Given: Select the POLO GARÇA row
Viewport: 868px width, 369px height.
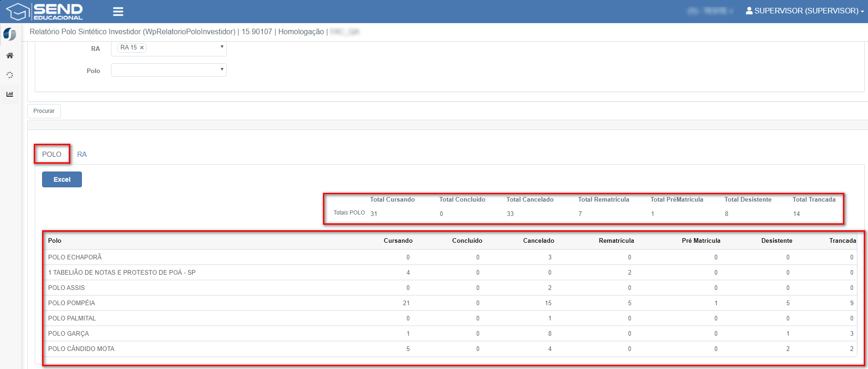Looking at the screenshot, I should click(68, 333).
